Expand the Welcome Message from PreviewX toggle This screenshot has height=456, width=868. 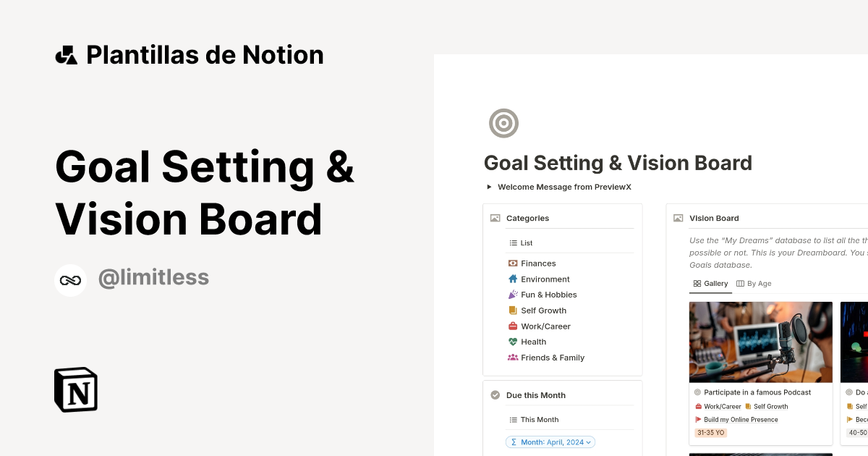tap(489, 187)
